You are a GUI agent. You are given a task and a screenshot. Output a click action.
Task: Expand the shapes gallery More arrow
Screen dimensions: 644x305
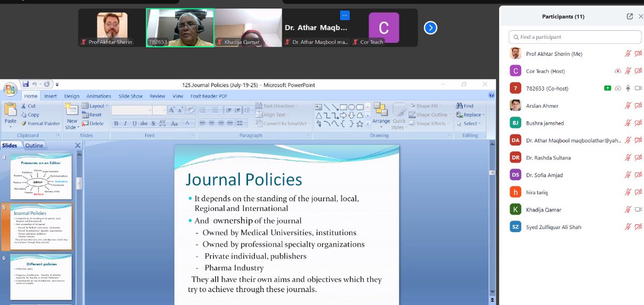[x=368, y=124]
